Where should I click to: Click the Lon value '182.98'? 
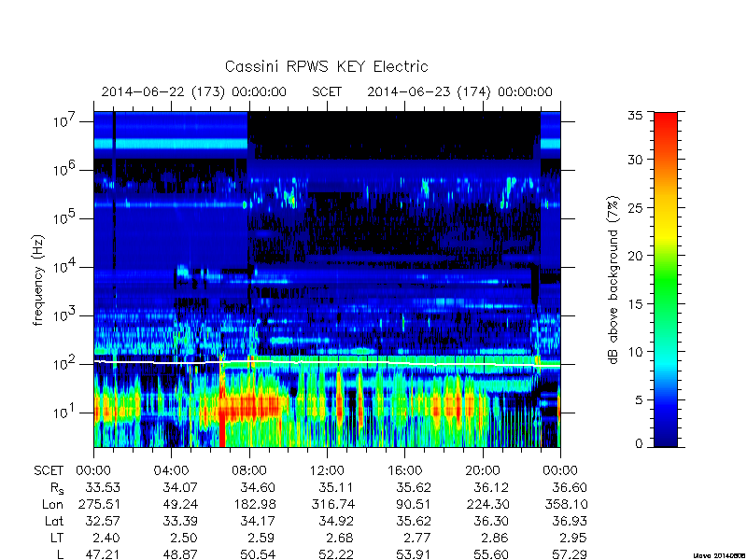[x=255, y=504]
